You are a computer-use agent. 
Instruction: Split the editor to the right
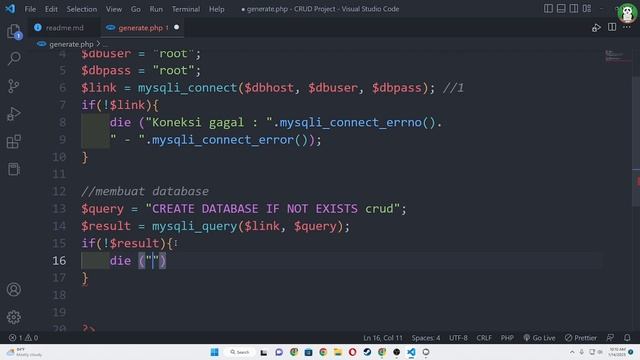pyautogui.click(x=612, y=27)
